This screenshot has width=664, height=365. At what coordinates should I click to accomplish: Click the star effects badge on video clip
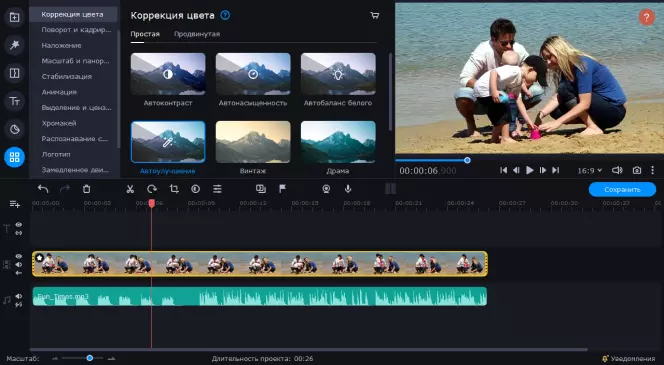click(x=39, y=257)
